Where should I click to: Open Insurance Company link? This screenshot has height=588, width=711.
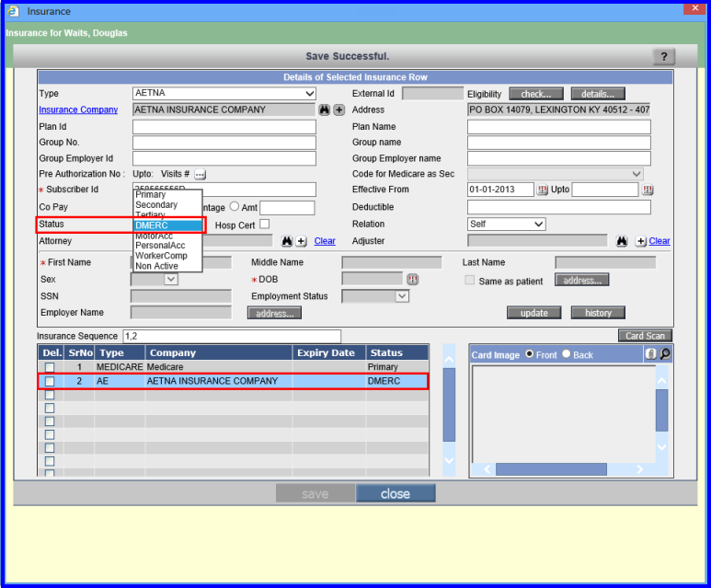[x=78, y=110]
